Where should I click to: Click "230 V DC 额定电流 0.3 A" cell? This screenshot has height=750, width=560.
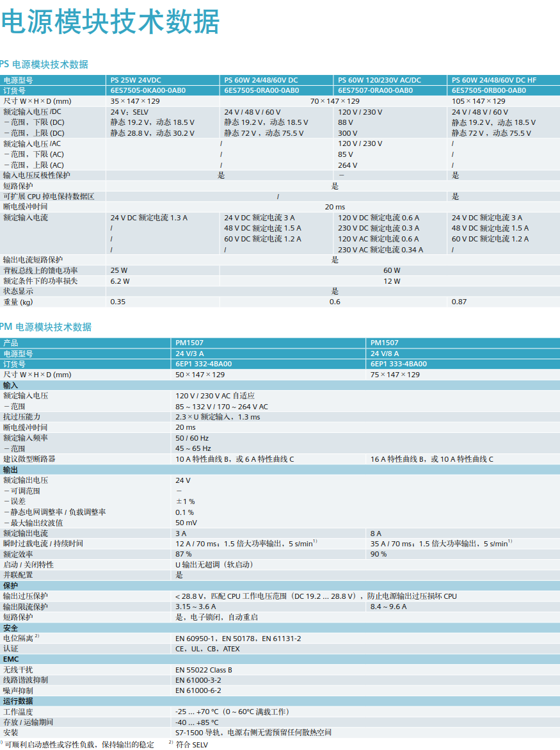pyautogui.click(x=378, y=228)
